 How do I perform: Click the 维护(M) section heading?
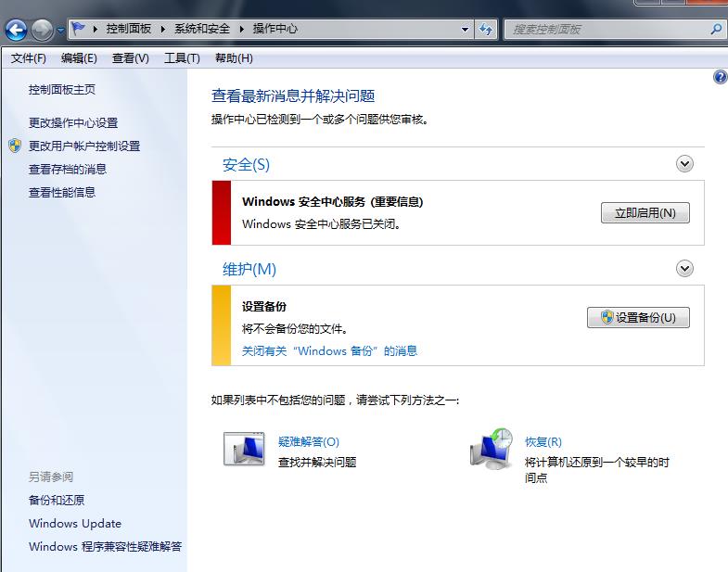coord(249,269)
